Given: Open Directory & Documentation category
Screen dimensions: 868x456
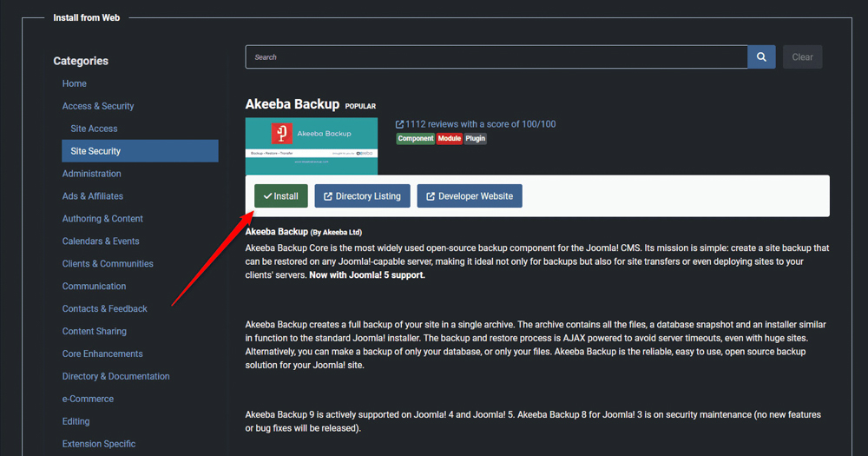Looking at the screenshot, I should pyautogui.click(x=115, y=376).
